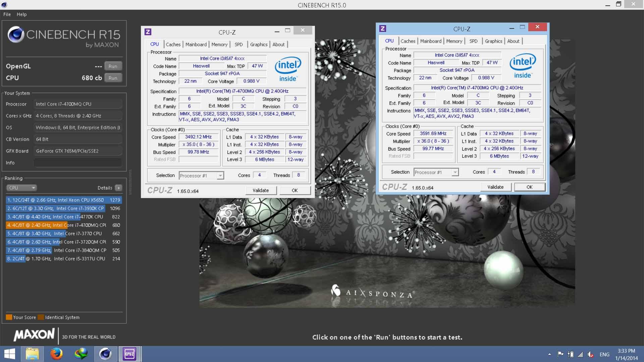Open Windows Start button

point(9,354)
